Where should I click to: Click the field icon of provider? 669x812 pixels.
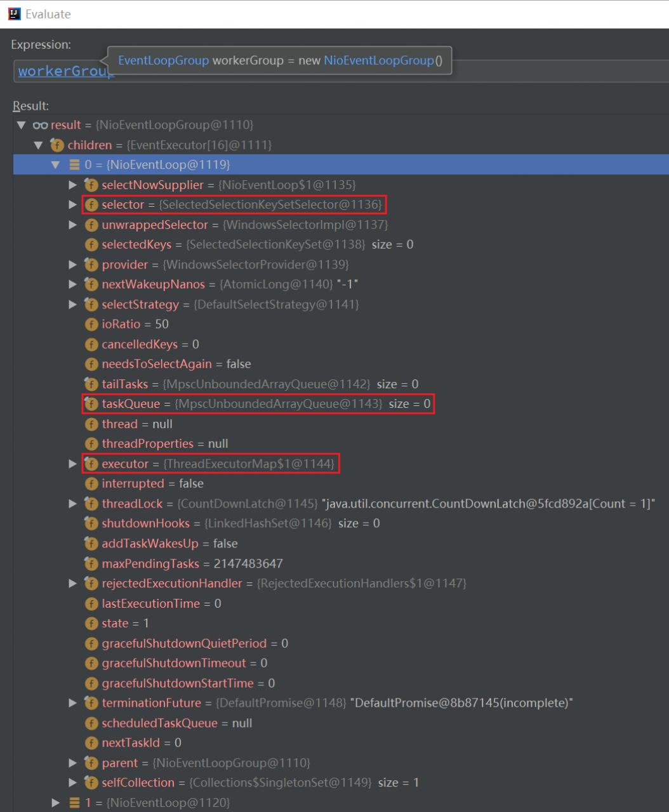tap(91, 265)
